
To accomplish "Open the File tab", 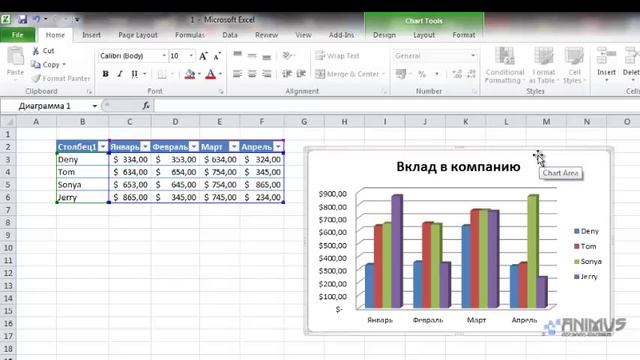I will tap(18, 35).
